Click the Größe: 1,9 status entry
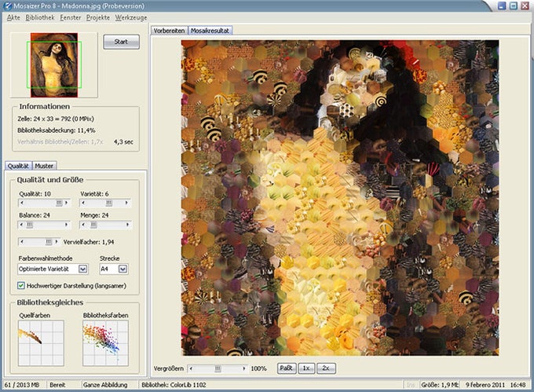Image resolution: width=534 pixels, height=392 pixels. [x=440, y=385]
